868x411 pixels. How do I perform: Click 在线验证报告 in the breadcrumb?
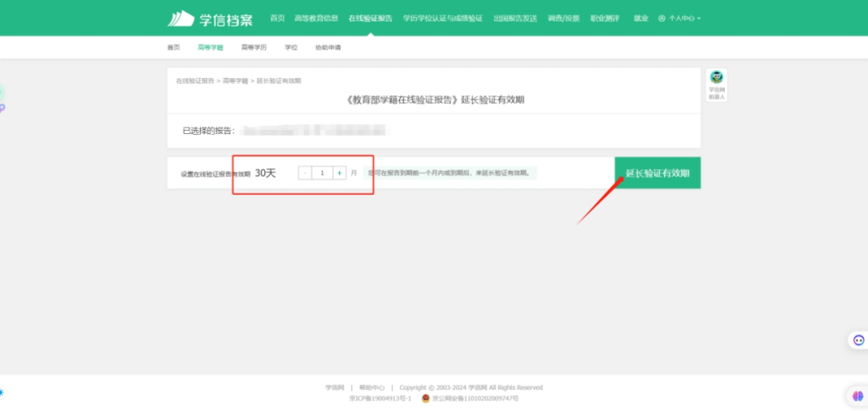coord(194,81)
